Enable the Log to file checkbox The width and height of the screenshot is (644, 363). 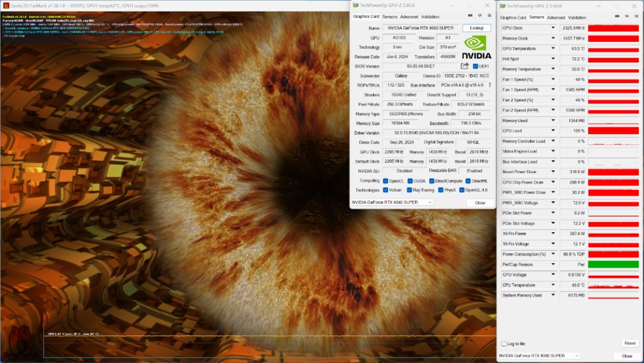[503, 344]
